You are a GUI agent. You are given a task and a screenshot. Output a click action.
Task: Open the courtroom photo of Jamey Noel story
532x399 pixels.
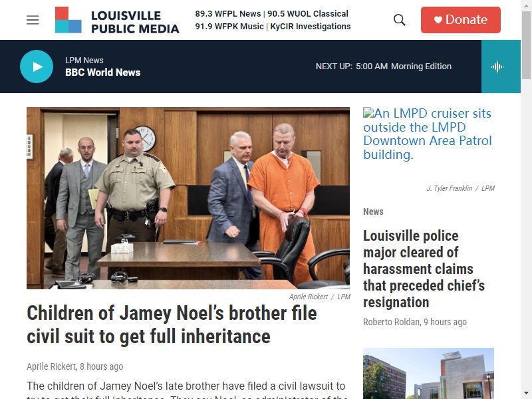(188, 198)
